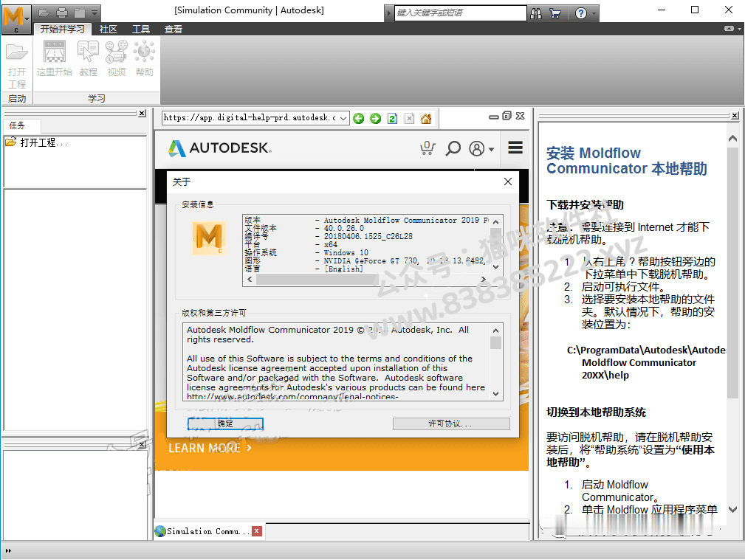Click the Autodesk logo on the web page
The image size is (745, 560).
pyautogui.click(x=220, y=148)
